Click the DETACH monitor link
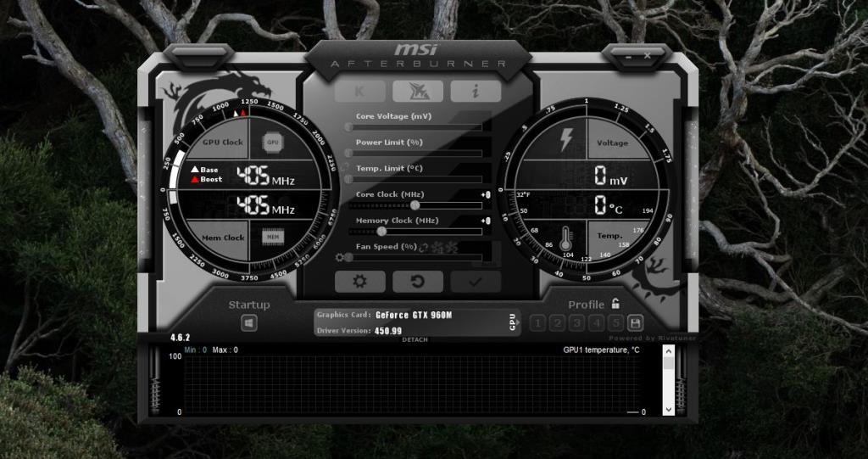 pos(415,340)
